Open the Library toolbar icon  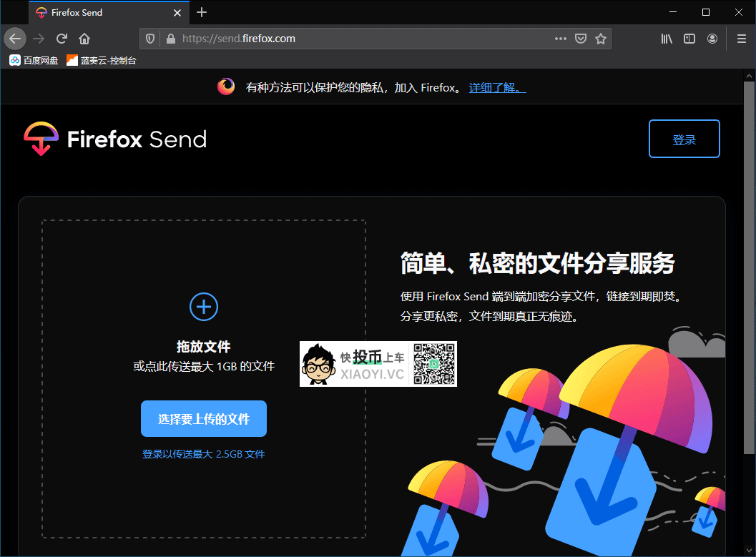coord(667,39)
